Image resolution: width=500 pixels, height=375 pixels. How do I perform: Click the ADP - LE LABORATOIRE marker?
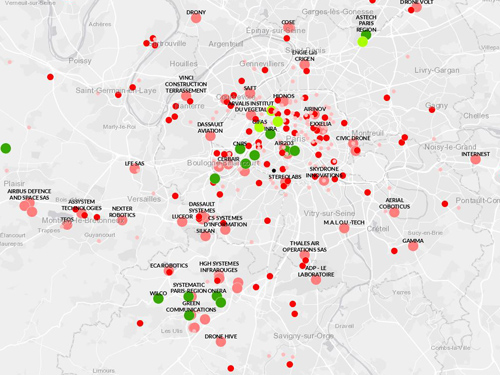[316, 280]
